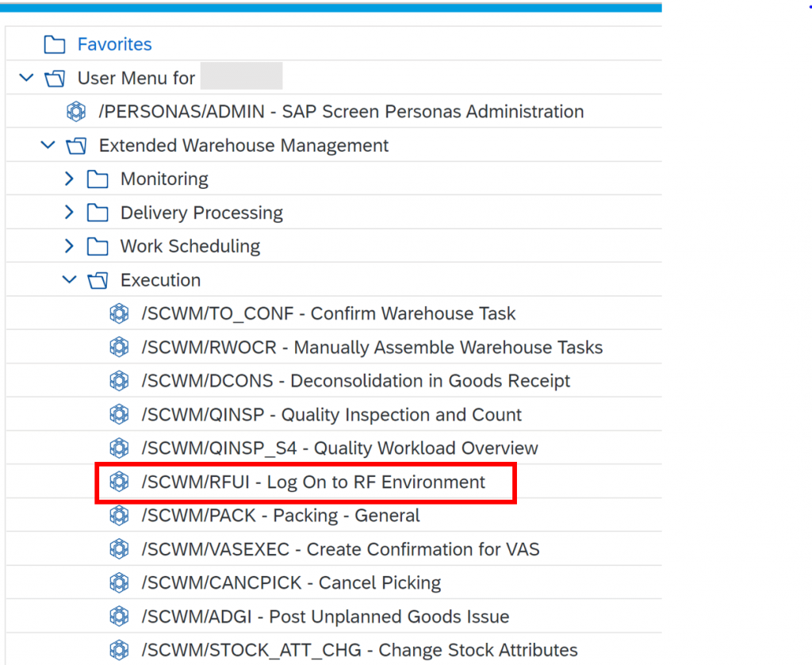
Task: Click the transaction icon for /SCWM/CANCPICK
Action: (119, 583)
